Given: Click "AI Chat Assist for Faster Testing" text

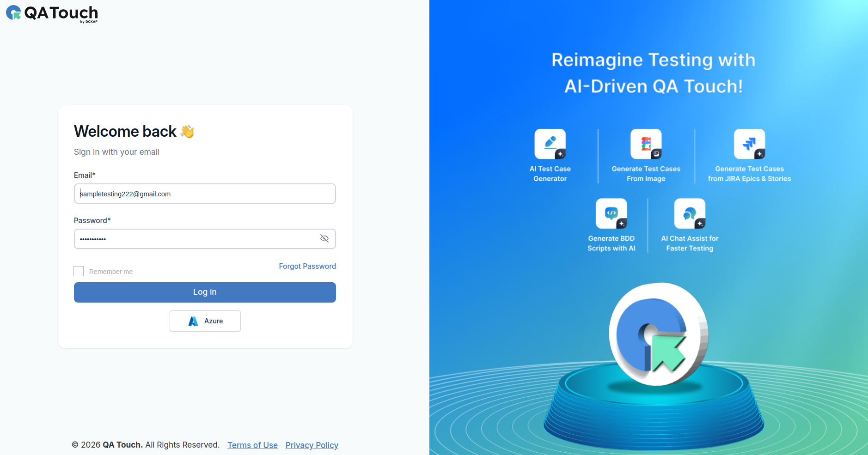Looking at the screenshot, I should point(690,243).
